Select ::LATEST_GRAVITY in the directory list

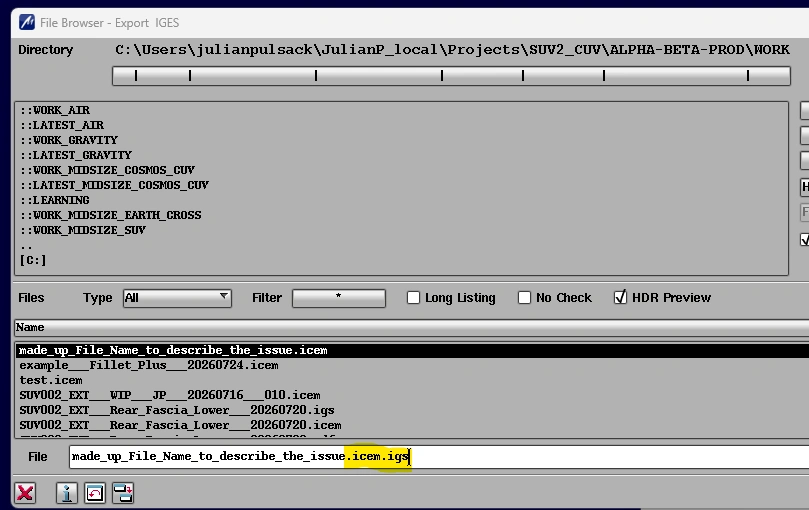point(76,155)
